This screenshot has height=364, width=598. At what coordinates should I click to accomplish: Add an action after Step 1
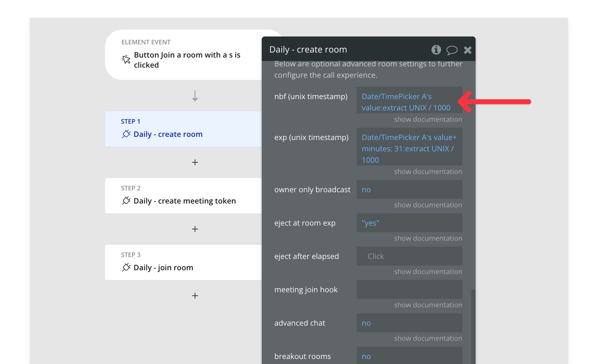point(195,162)
